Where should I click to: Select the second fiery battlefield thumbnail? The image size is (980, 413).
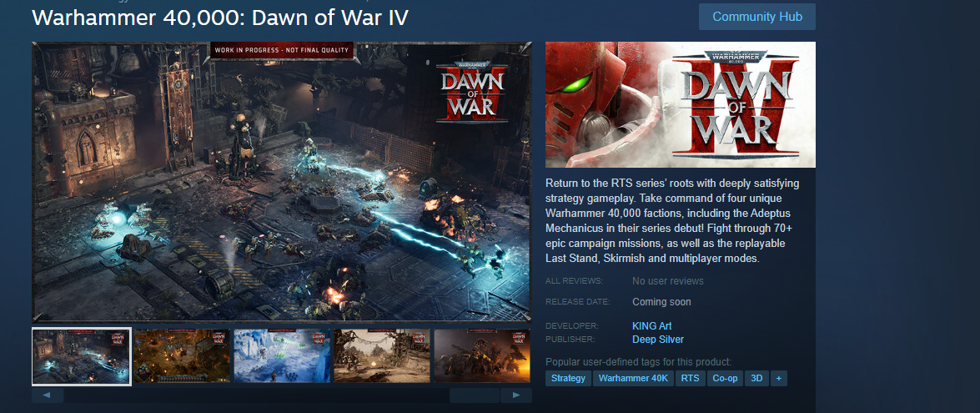[182, 355]
